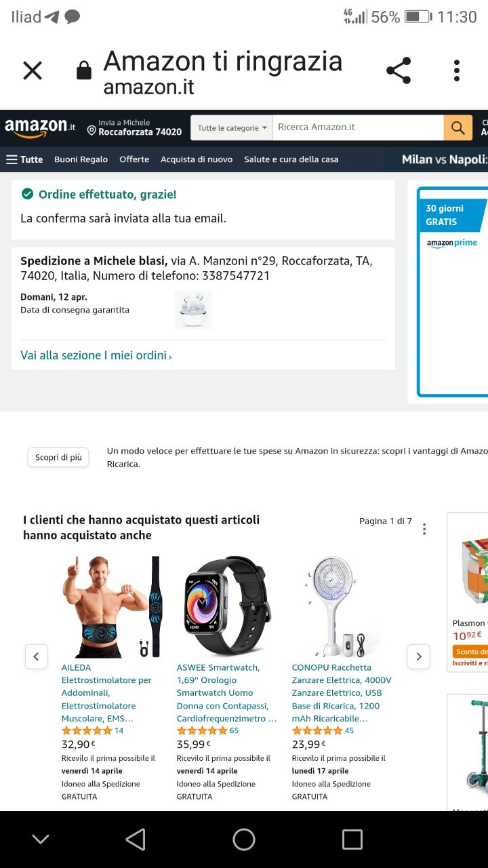
Task: Go to previous carousel page with left chevron
Action: point(37,656)
